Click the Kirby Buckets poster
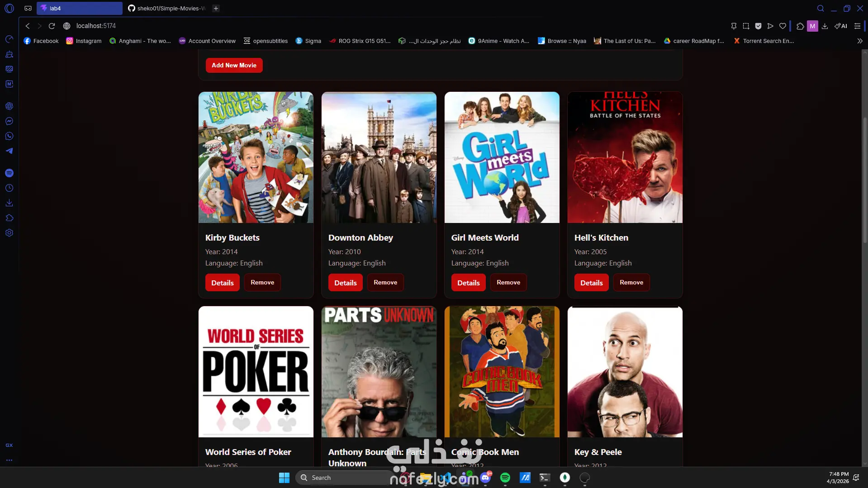 256,157
